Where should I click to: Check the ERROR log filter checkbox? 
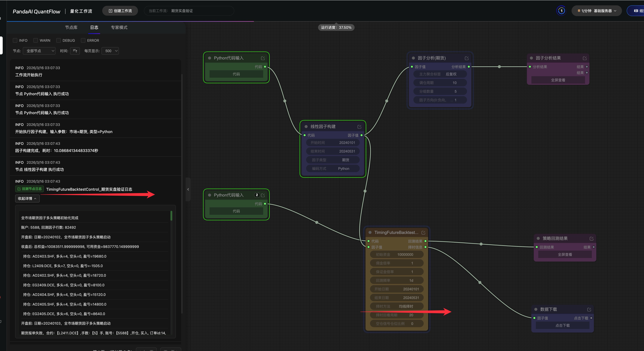point(83,41)
